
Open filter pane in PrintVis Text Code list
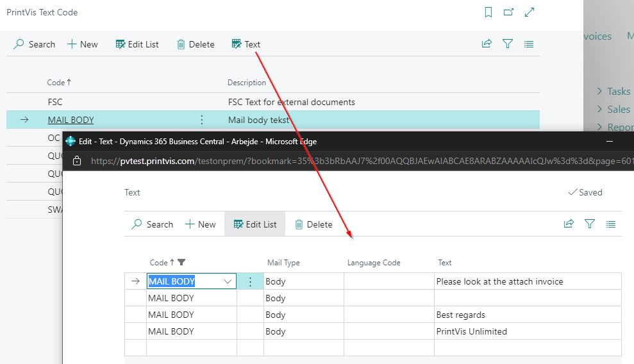click(x=508, y=44)
